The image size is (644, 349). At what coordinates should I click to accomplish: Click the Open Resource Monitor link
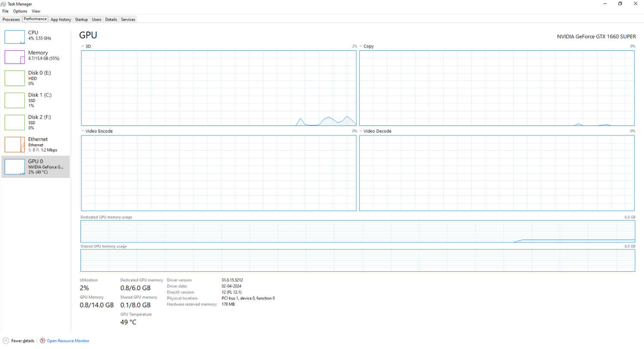(68, 341)
